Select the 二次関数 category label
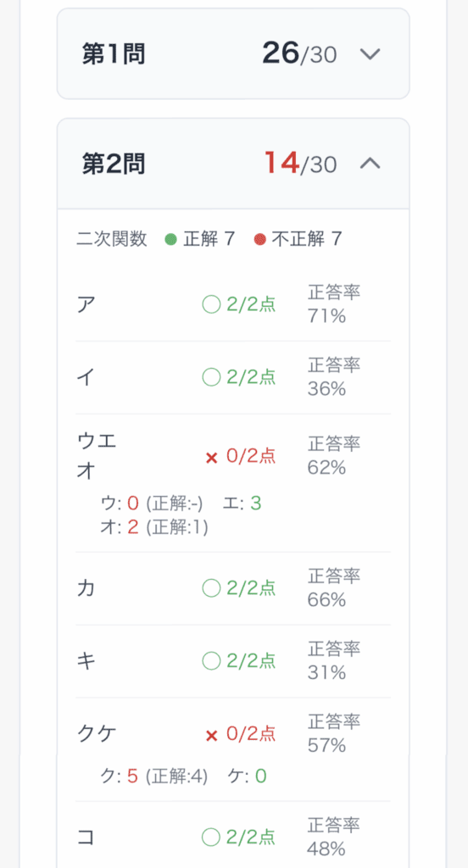 (x=112, y=239)
